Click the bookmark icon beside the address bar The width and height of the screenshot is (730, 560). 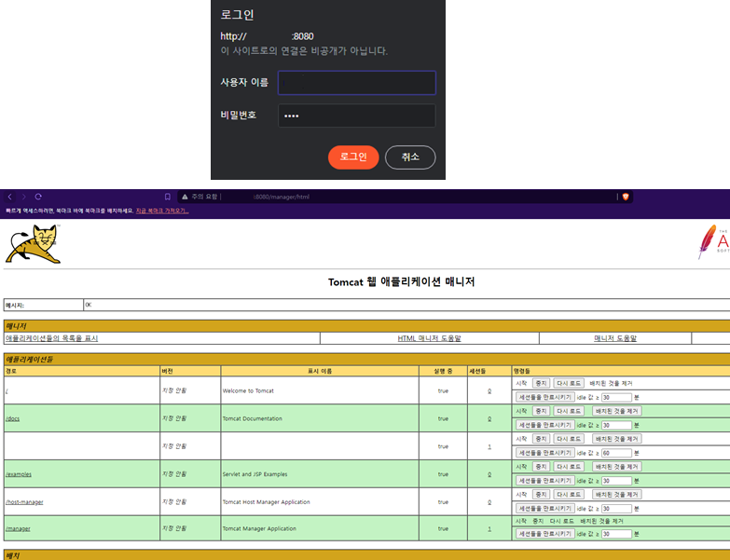168,197
